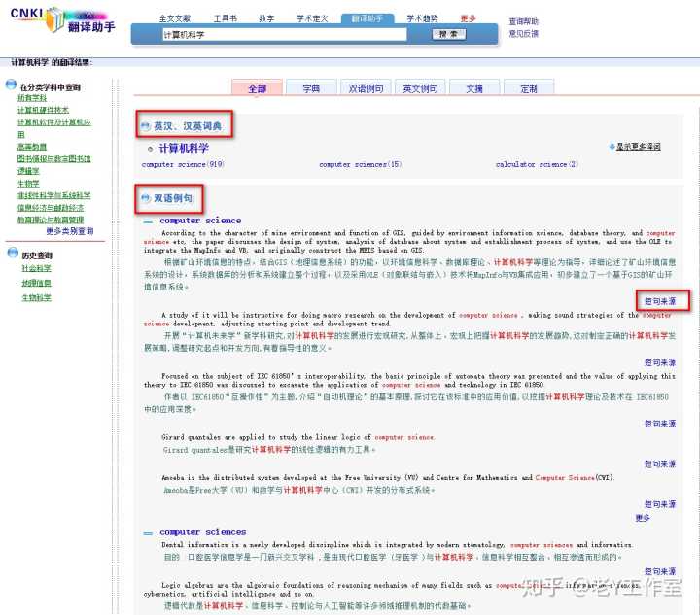The height and width of the screenshot is (615, 700).
Task: Switch to the 双语例句 tab
Action: (366, 88)
